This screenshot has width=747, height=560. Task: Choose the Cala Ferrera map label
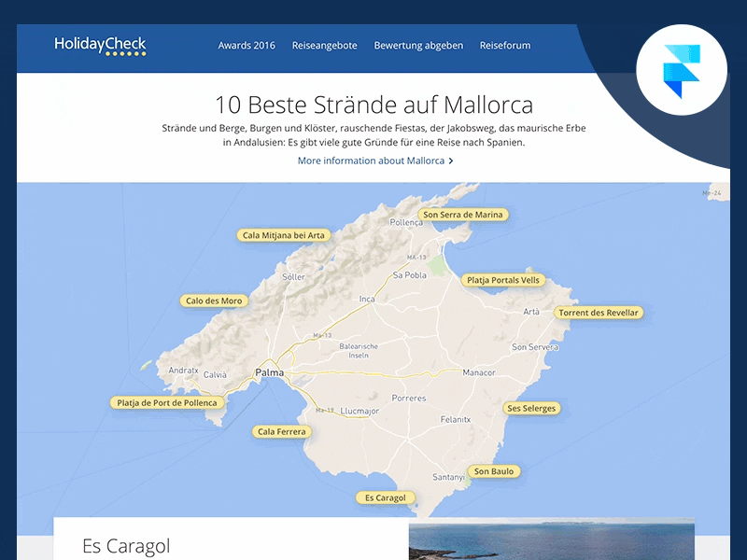click(282, 431)
